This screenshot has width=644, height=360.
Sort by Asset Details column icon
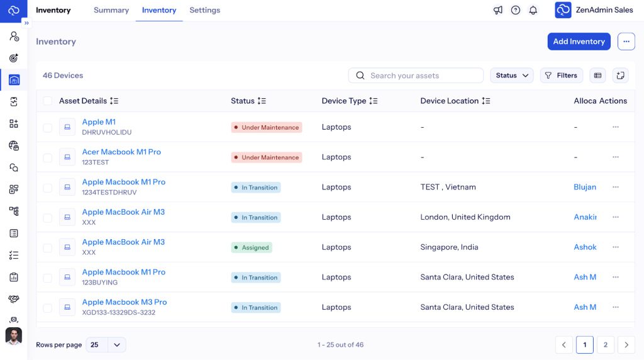pyautogui.click(x=114, y=101)
